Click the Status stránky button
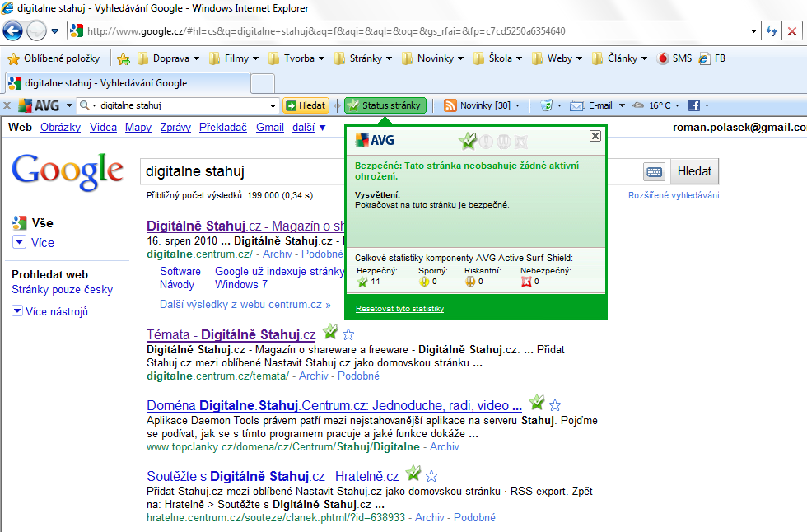Screen dimensions: 807x532 [x=385, y=105]
